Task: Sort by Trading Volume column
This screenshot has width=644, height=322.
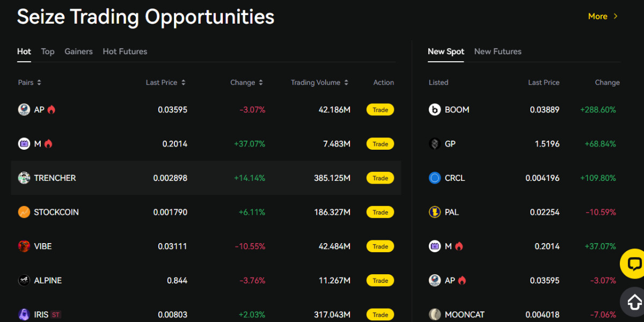Action: [319, 83]
